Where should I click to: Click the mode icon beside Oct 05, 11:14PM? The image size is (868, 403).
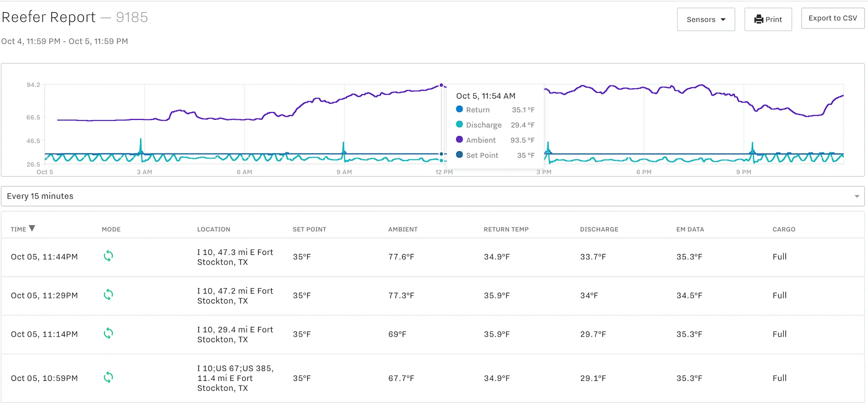click(x=108, y=334)
